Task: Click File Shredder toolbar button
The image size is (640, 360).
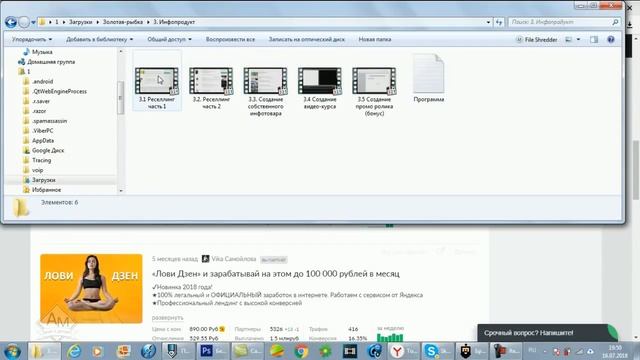Action: [536, 40]
